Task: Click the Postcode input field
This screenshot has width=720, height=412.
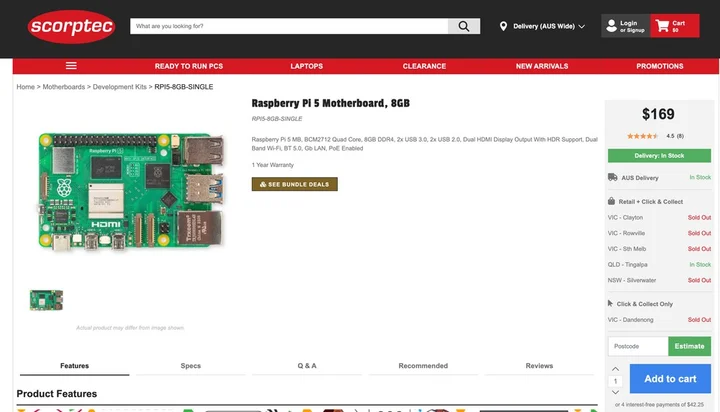Action: [x=637, y=346]
